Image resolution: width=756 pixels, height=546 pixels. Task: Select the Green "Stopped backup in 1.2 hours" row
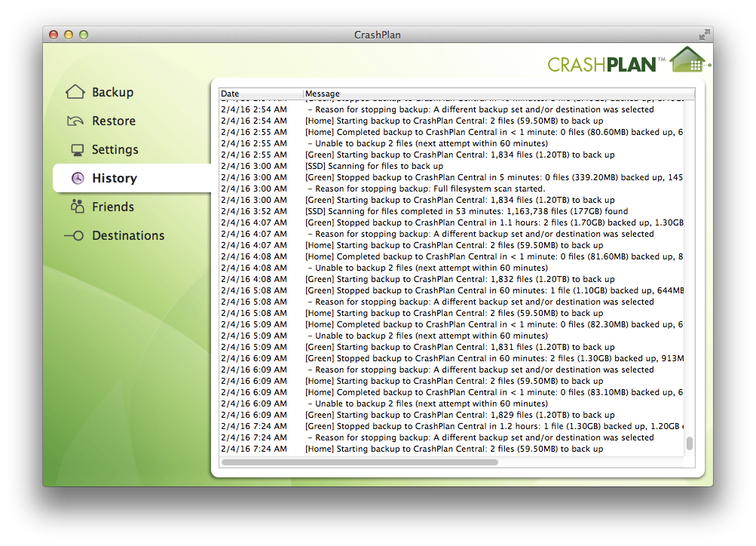click(x=451, y=426)
